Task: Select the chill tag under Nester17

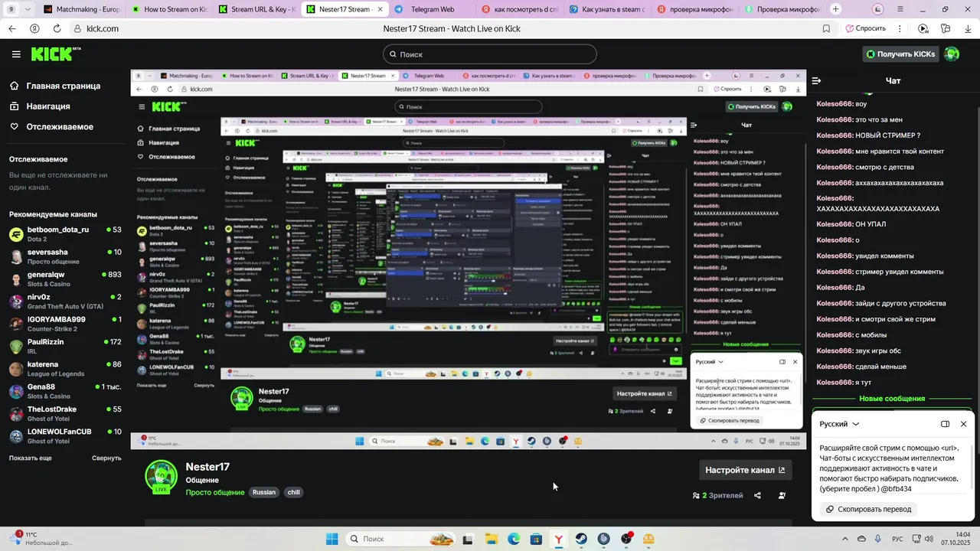Action: pyautogui.click(x=293, y=492)
